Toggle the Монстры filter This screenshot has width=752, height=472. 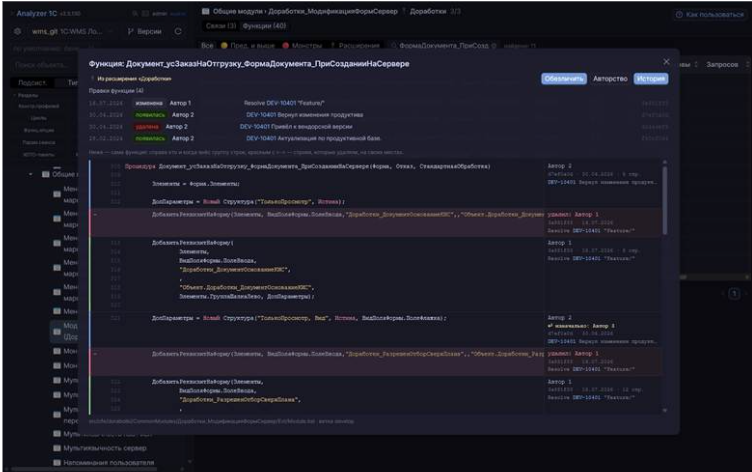302,46
